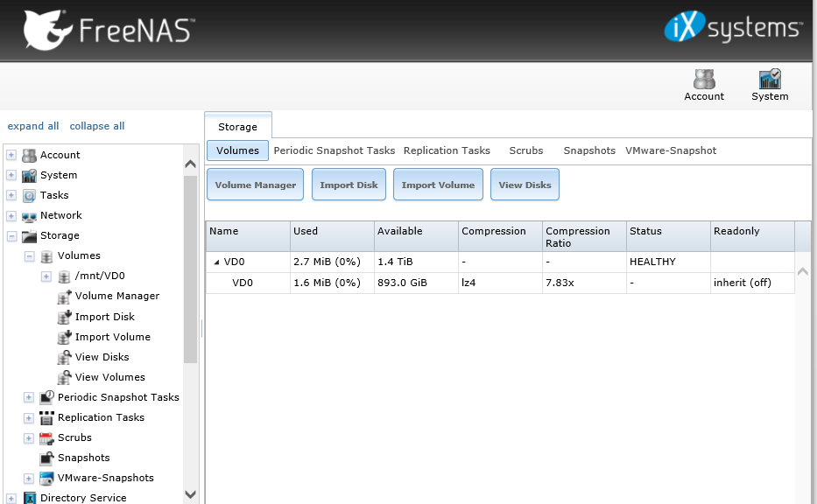The width and height of the screenshot is (817, 504).
Task: Click the Account tree icon in sidebar
Action: coord(29,155)
